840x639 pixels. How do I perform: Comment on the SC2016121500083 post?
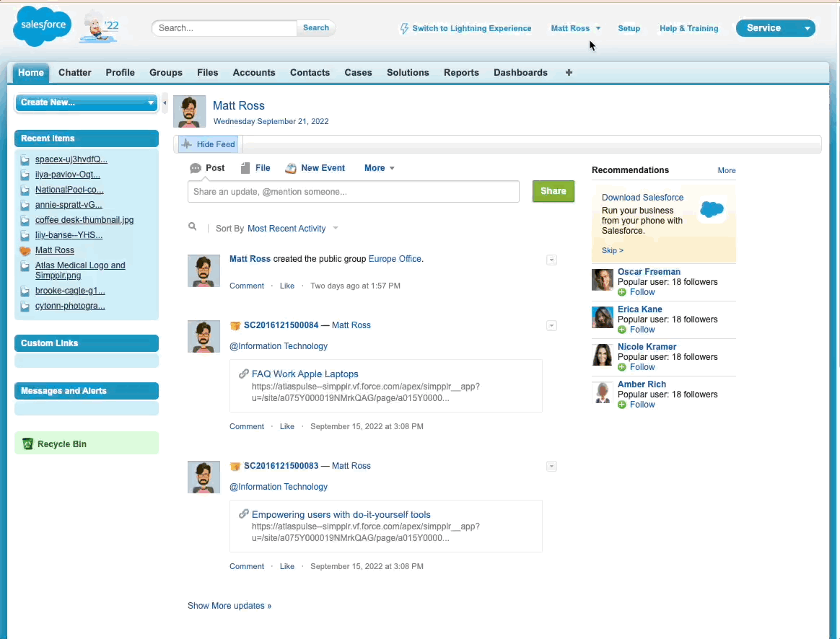pyautogui.click(x=247, y=566)
